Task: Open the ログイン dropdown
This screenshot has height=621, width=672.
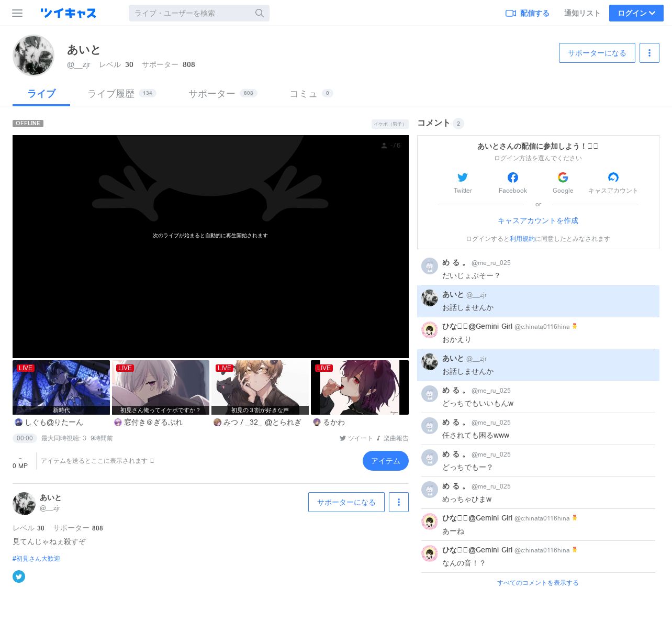Action: 636,13
